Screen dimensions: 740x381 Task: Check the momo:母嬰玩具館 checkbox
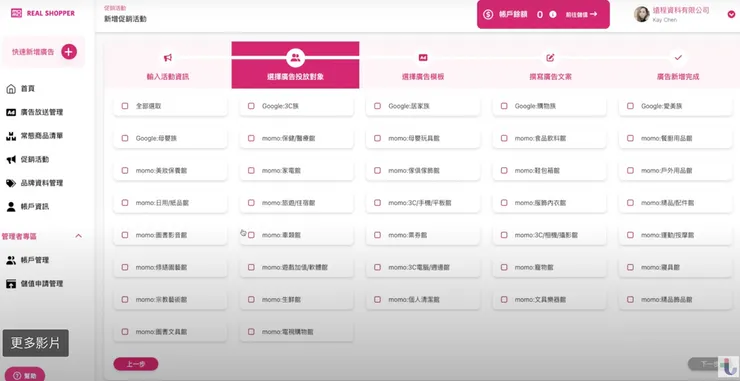tap(378, 138)
